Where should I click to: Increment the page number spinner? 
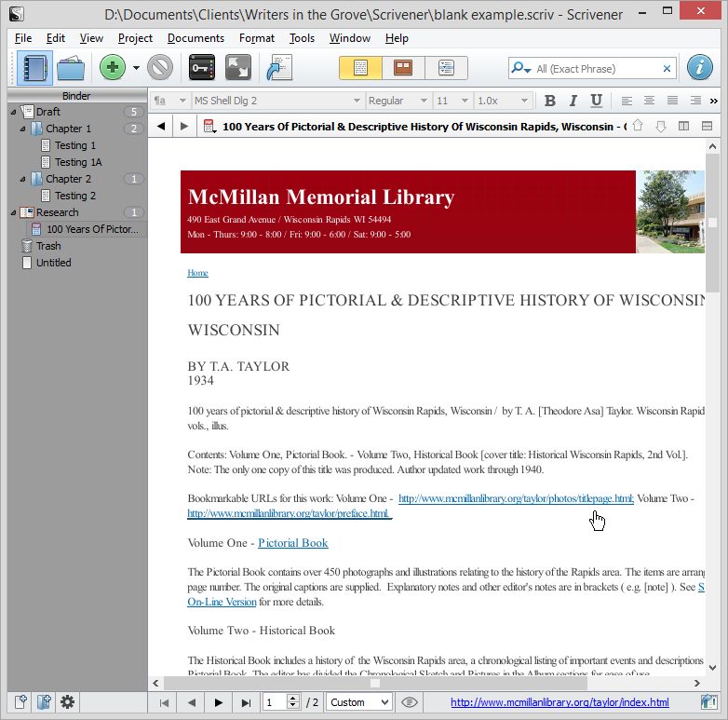click(292, 698)
